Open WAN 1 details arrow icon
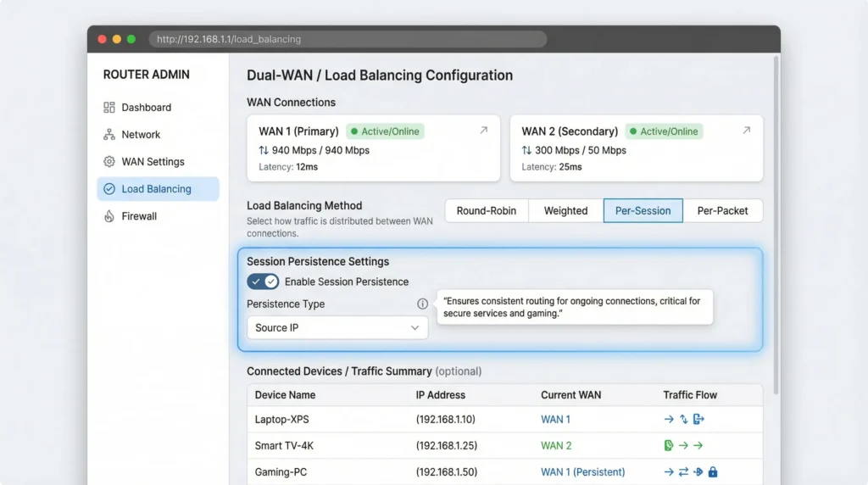The height and width of the screenshot is (485, 868). (483, 130)
